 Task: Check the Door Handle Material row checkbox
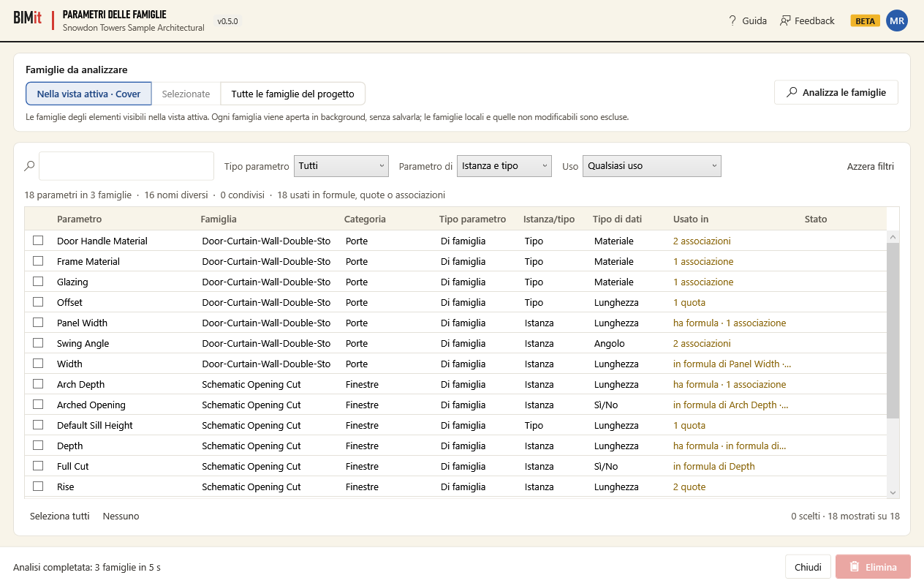click(x=38, y=240)
